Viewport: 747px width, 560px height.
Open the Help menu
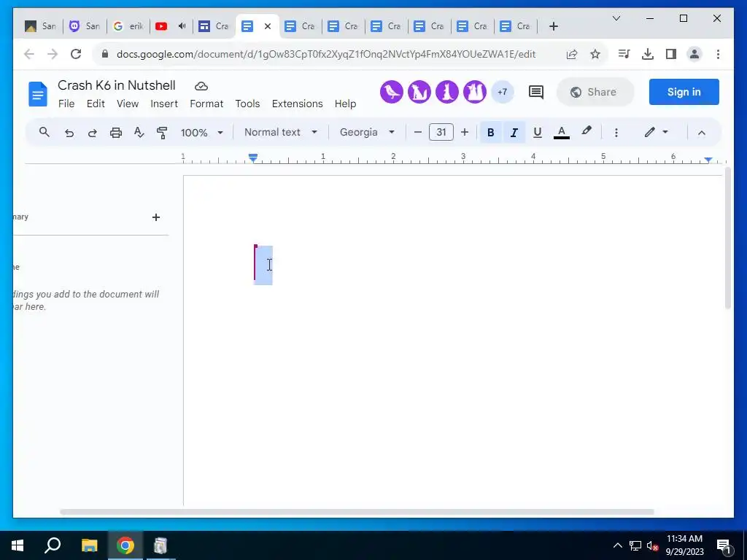(x=345, y=104)
